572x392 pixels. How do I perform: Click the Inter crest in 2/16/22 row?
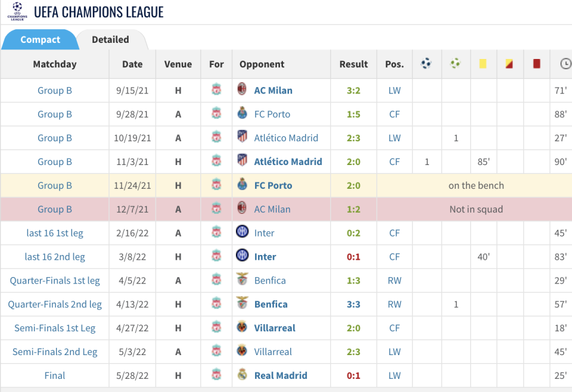coord(243,232)
